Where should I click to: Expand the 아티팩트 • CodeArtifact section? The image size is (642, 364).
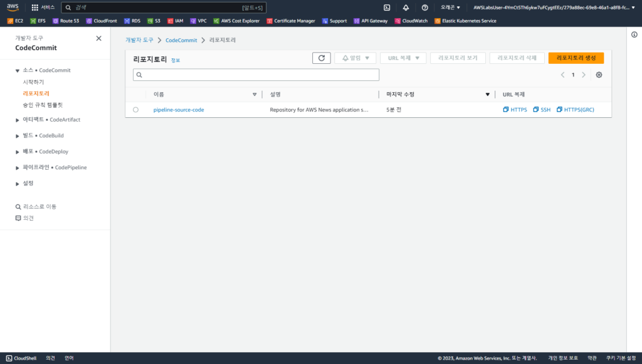click(17, 120)
